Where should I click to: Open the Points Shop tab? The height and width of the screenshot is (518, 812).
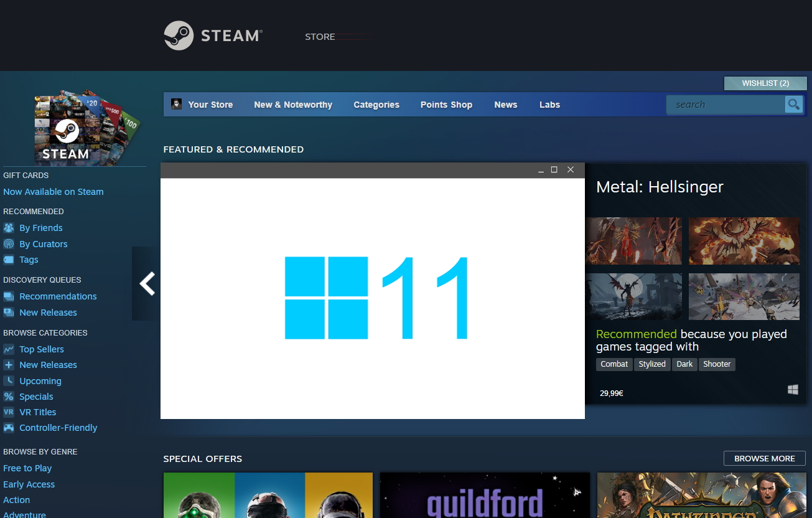click(x=446, y=105)
